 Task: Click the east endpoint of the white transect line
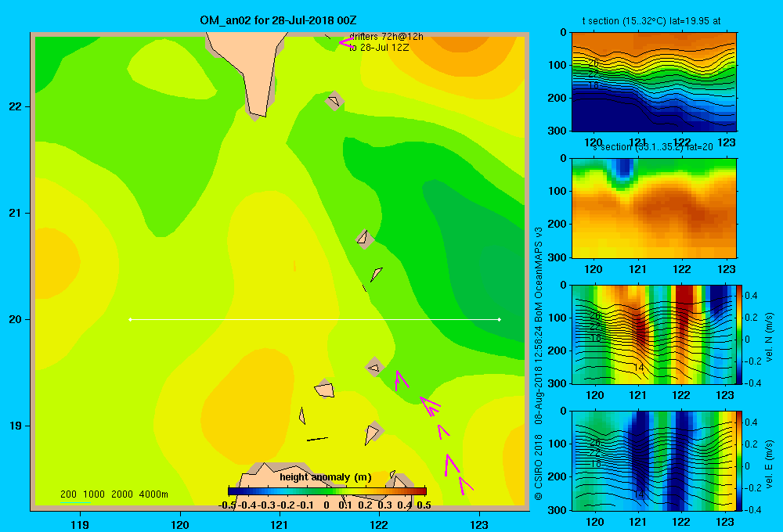pos(500,319)
